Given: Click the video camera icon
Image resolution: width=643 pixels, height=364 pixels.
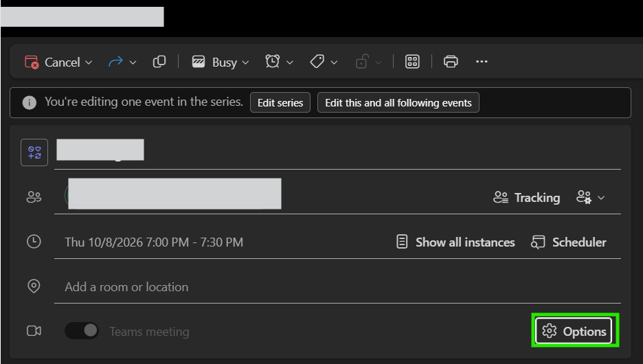Looking at the screenshot, I should (x=34, y=331).
